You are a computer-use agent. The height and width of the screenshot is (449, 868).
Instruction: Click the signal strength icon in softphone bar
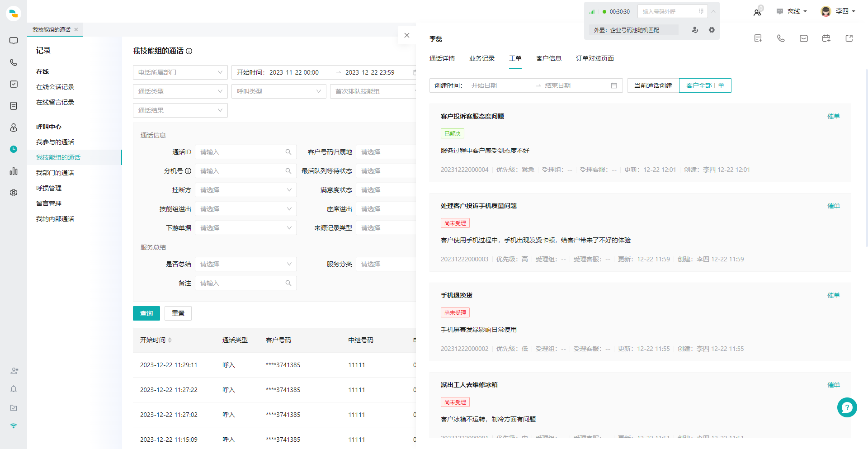click(592, 12)
